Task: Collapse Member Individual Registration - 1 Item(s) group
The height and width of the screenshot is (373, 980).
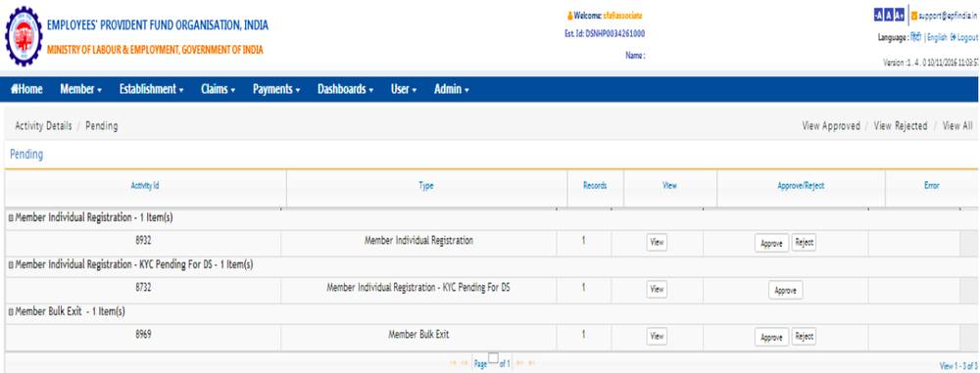Action: tap(11, 218)
